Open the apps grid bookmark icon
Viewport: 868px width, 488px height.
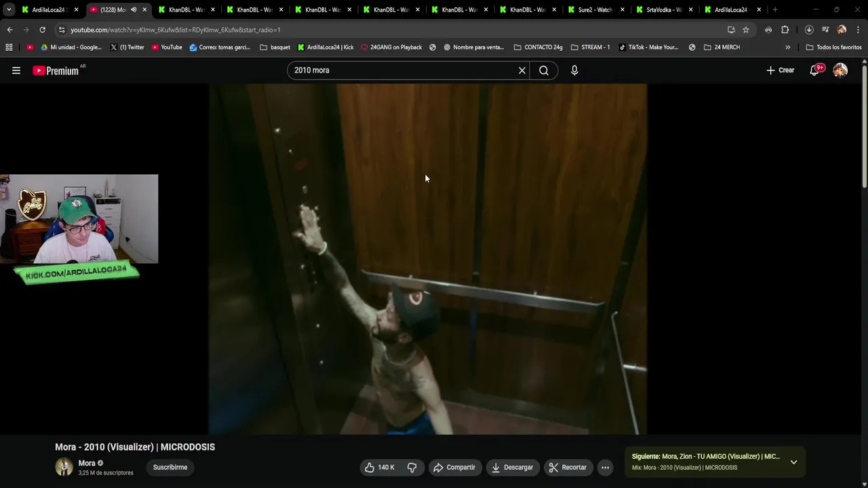point(9,47)
